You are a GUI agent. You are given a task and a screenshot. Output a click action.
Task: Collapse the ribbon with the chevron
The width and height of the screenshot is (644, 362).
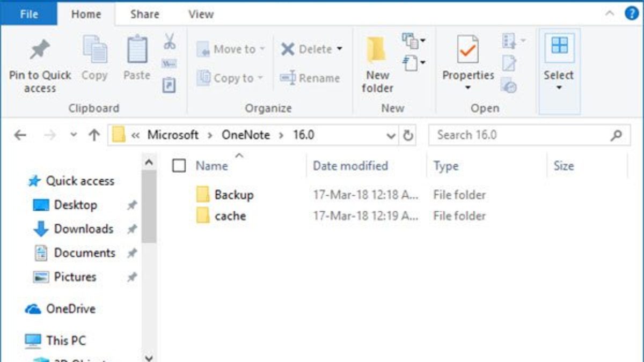pos(610,14)
